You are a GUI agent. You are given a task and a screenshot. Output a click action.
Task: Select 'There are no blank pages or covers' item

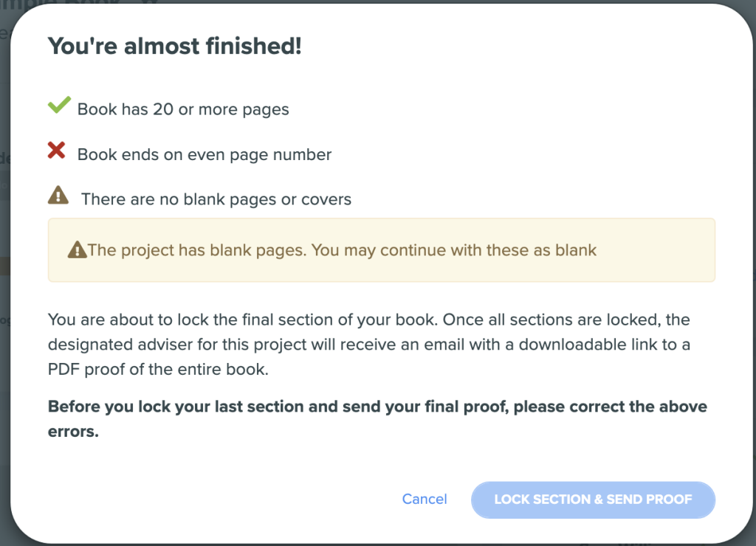pos(216,199)
